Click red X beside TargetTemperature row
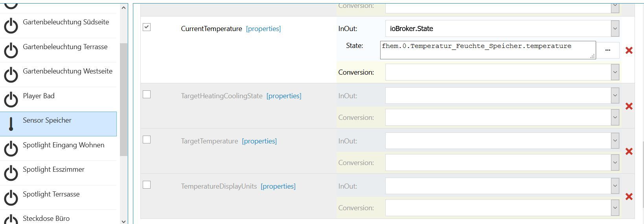Viewport: 644px width, 224px height. 629,151
